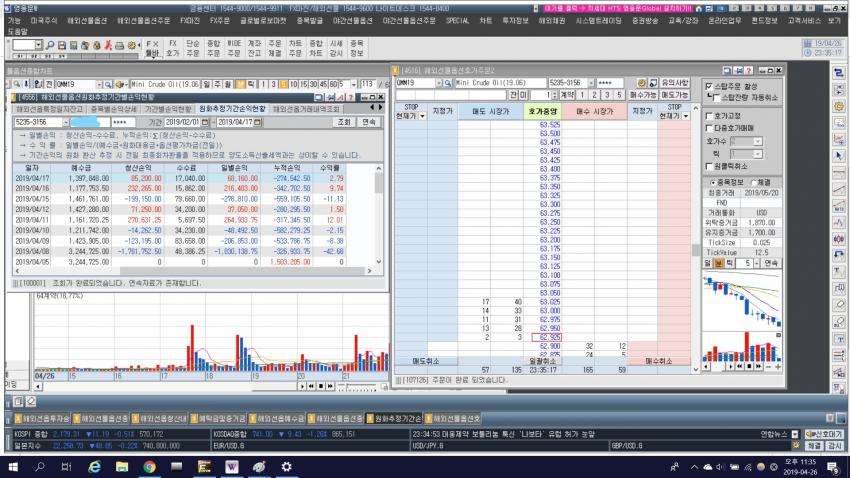Open account 5235-3156 dropdown in order window
This screenshot has width=850, height=478.
[591, 83]
